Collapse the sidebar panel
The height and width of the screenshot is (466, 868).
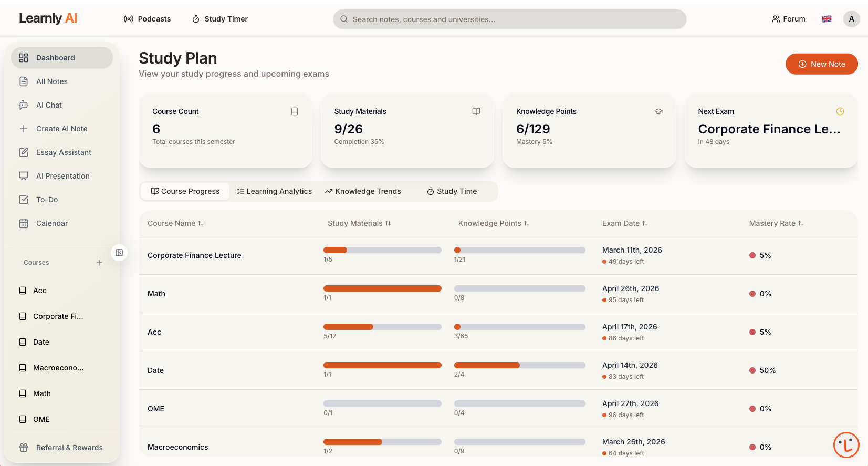[119, 253]
